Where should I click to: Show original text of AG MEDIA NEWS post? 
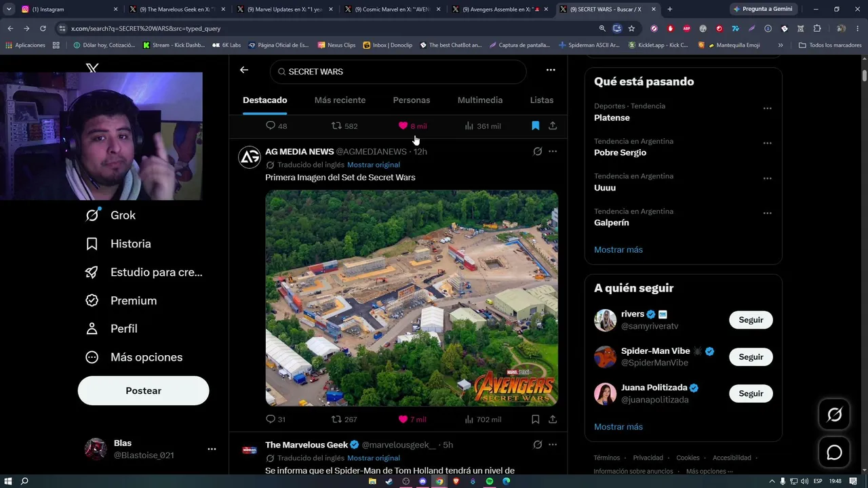[374, 165]
